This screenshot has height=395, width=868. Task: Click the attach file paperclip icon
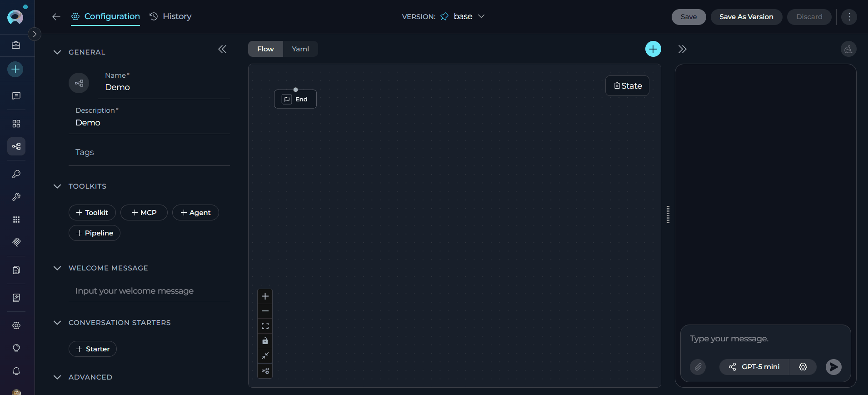(x=698, y=367)
